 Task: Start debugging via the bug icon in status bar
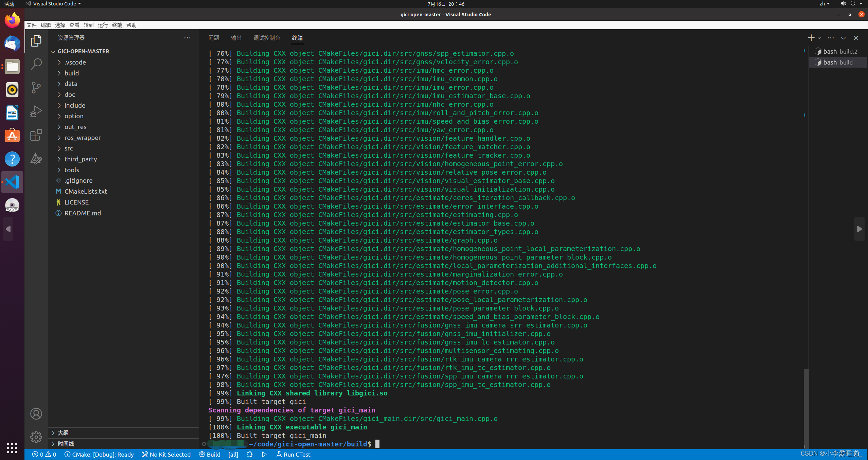click(x=250, y=454)
